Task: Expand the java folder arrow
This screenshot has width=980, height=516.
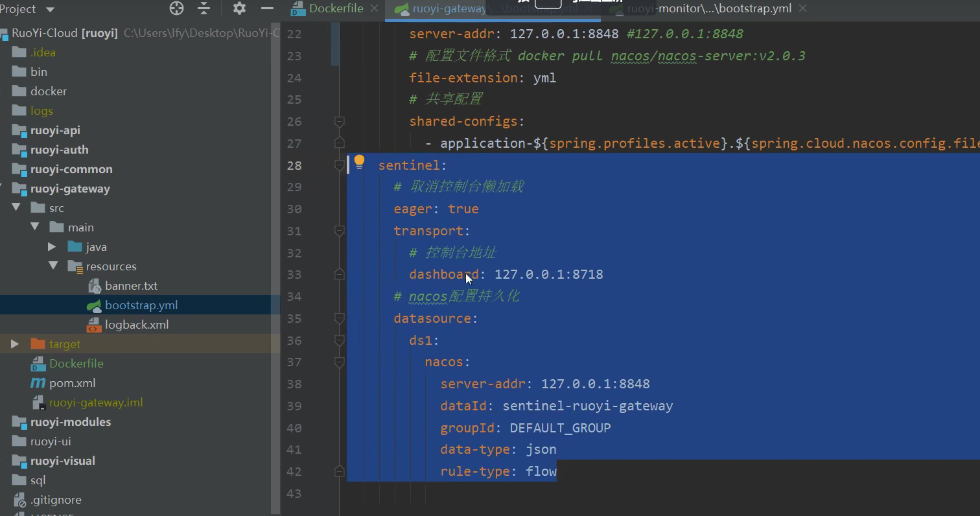Action: (x=52, y=247)
